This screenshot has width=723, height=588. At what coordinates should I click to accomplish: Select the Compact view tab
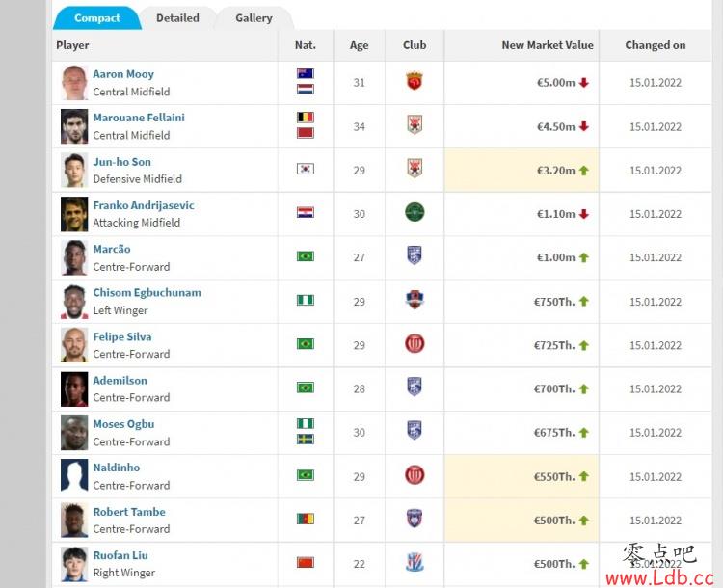(x=97, y=18)
